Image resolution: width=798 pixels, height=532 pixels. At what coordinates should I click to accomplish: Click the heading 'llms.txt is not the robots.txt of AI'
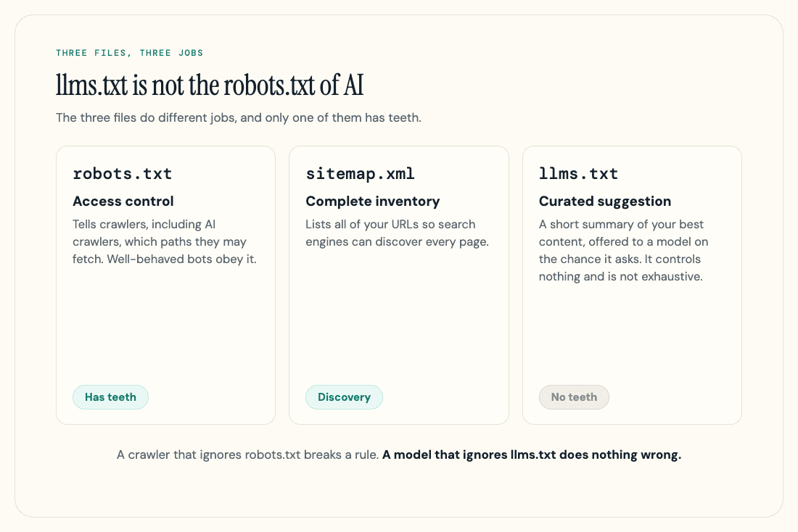click(x=210, y=85)
